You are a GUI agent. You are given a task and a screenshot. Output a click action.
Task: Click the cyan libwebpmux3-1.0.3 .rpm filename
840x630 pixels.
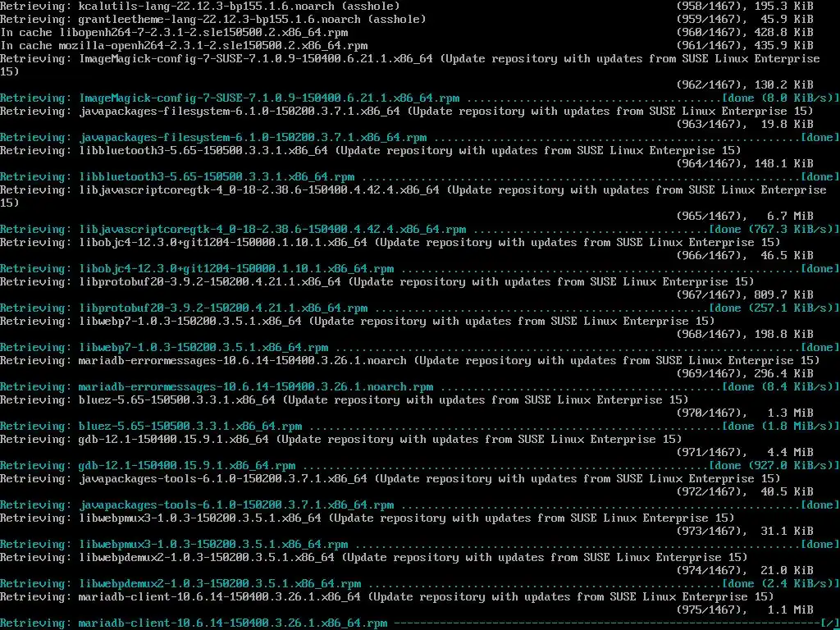tap(213, 545)
